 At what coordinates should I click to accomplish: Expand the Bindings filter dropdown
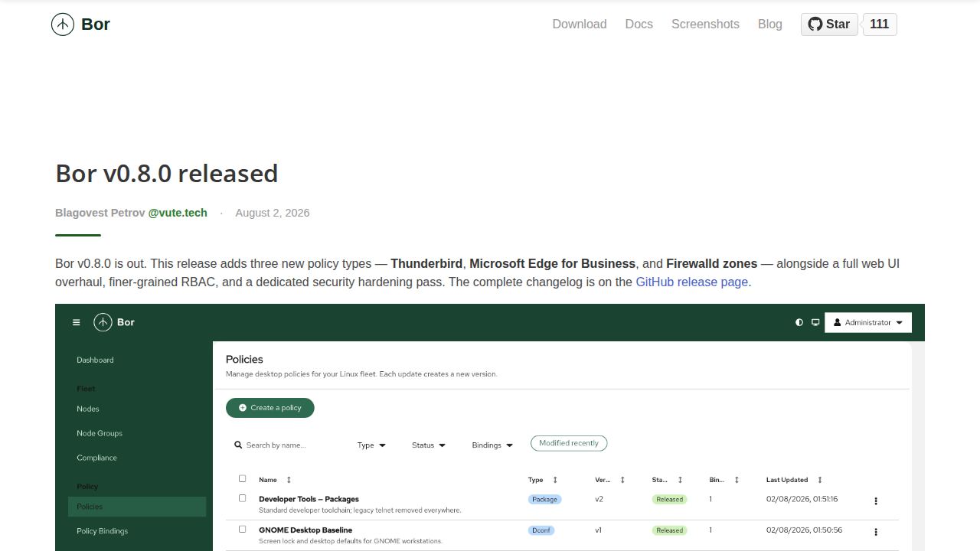tap(492, 445)
